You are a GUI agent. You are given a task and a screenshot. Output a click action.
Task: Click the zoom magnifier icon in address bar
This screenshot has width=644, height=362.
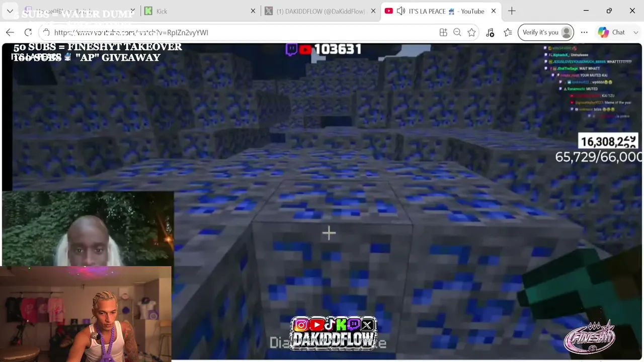coord(457,32)
